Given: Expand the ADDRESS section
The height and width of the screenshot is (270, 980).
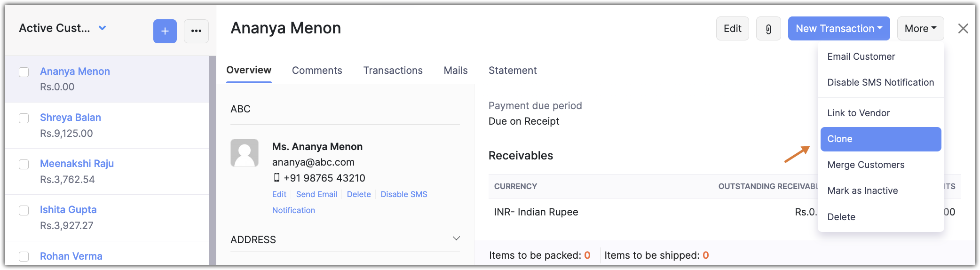Looking at the screenshot, I should [456, 238].
